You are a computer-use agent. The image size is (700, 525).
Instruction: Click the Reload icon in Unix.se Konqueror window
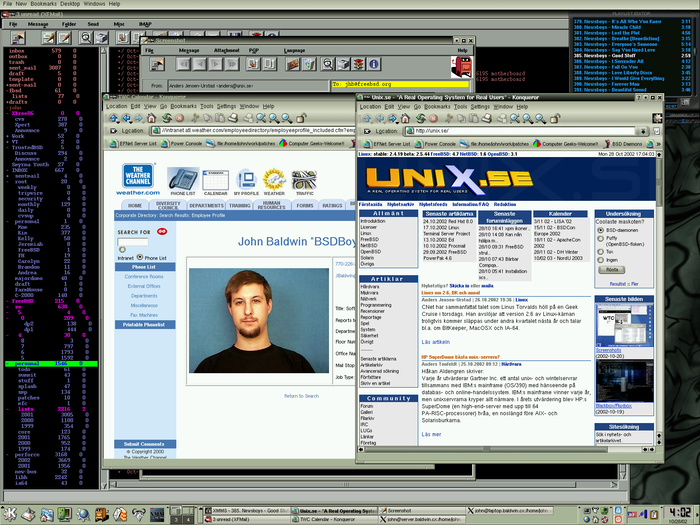(x=421, y=118)
